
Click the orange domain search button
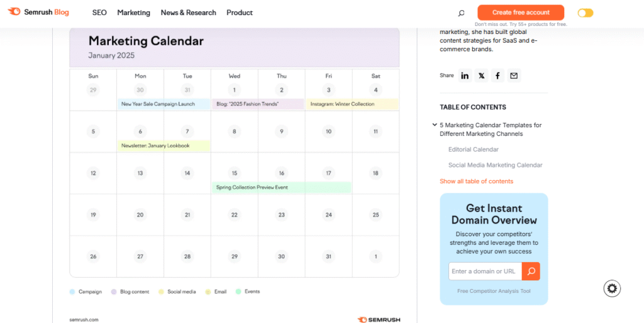tap(531, 271)
